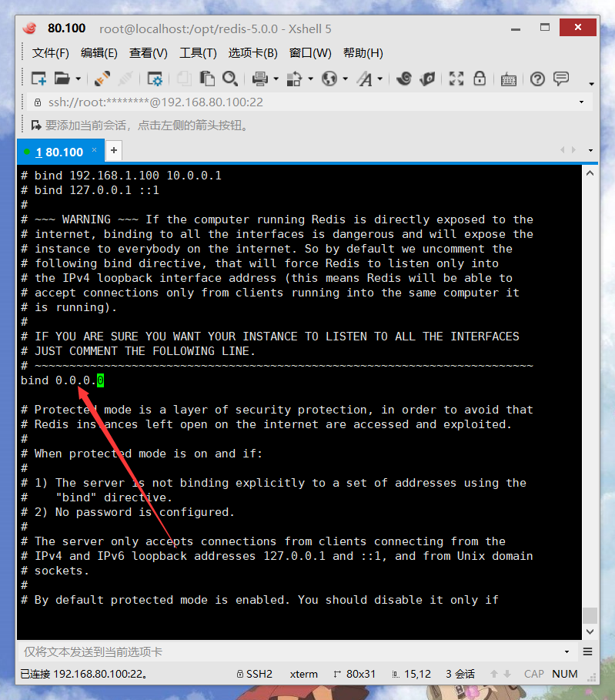Click the 80x31 terminal size indicator
The height and width of the screenshot is (700, 615).
pos(355,674)
